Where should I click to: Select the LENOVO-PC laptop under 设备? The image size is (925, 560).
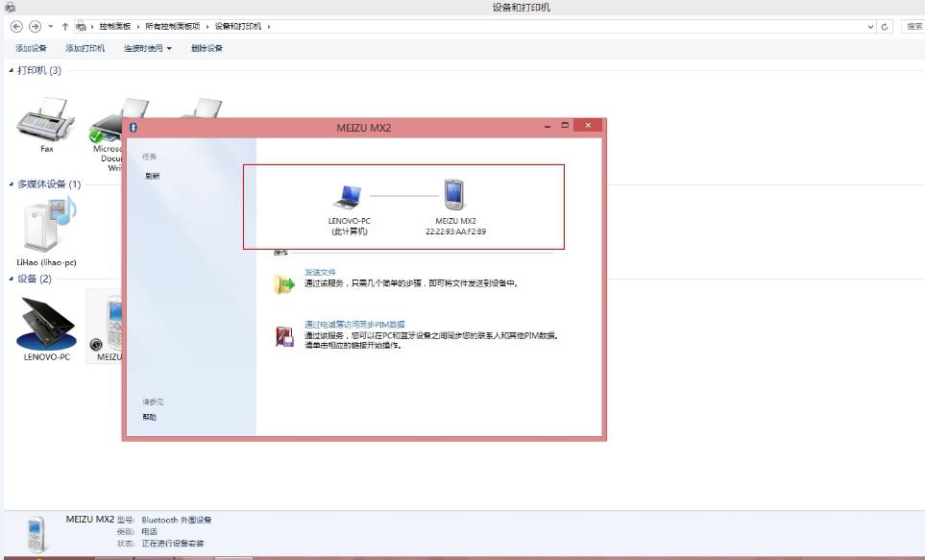click(x=46, y=325)
